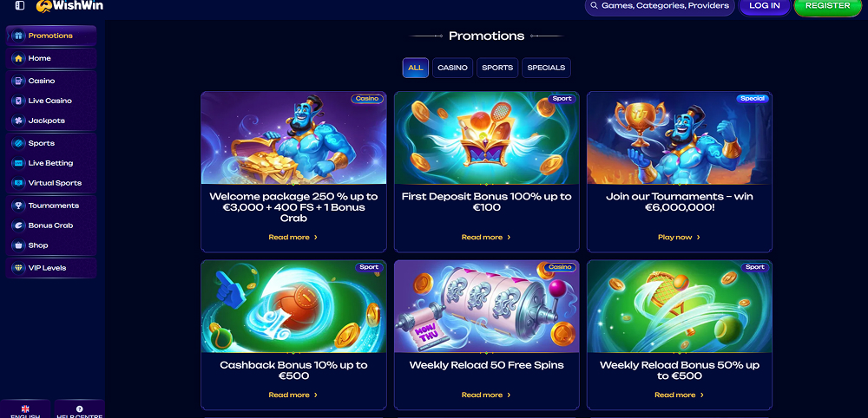Read more about Welcome package 250% bonus
The image size is (868, 418).
tap(293, 238)
